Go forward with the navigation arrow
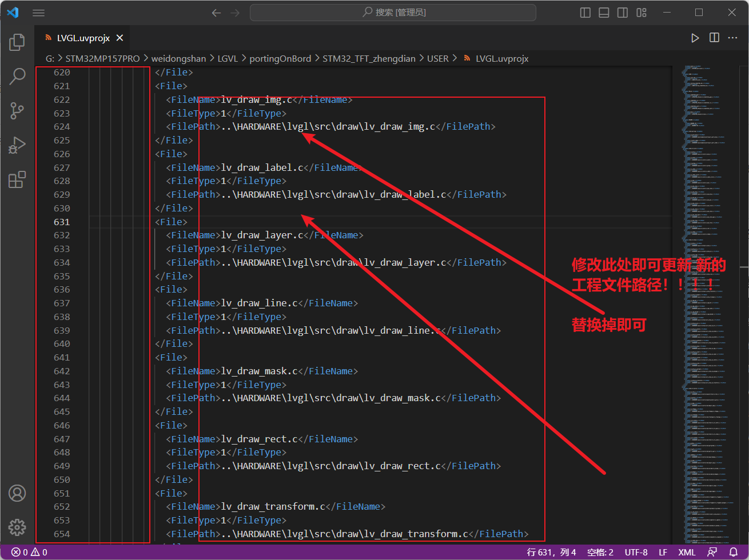 pyautogui.click(x=235, y=13)
